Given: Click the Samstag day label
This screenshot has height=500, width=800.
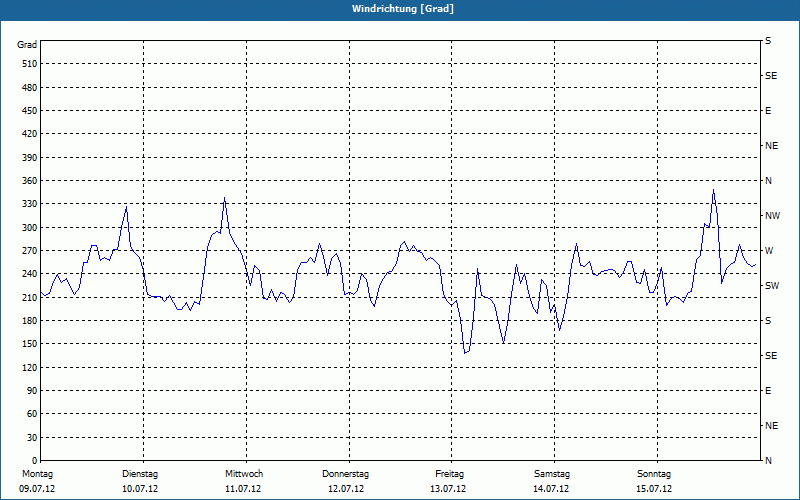Looking at the screenshot, I should coord(552,474).
